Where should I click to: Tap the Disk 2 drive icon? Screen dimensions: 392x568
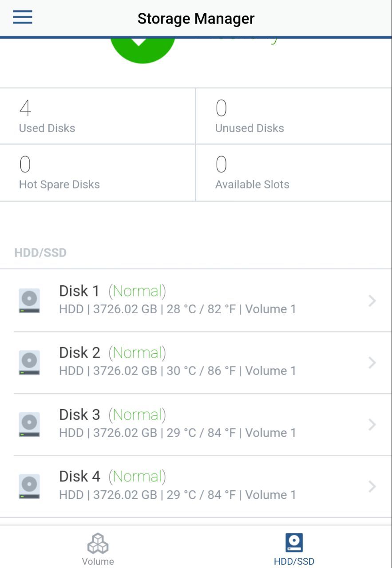(x=29, y=363)
